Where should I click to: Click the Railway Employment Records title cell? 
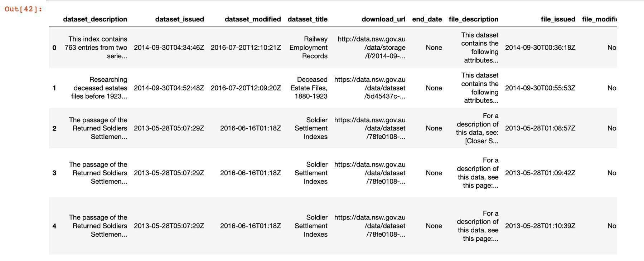(308, 48)
